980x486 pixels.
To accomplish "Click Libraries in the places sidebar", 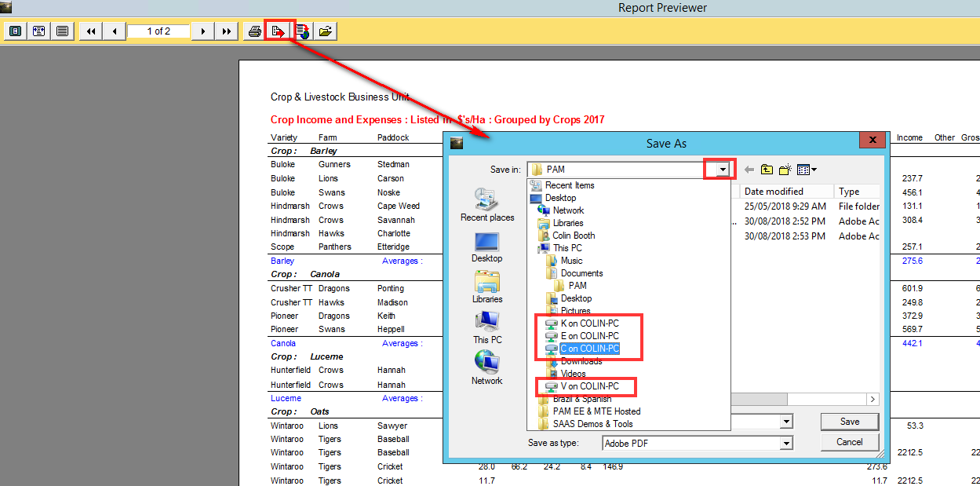I will pos(486,287).
